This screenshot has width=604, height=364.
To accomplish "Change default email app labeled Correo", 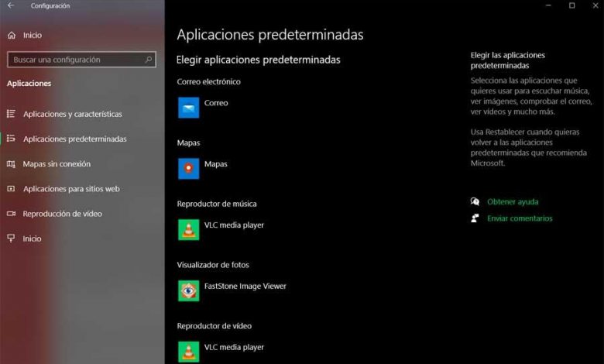I will [216, 103].
